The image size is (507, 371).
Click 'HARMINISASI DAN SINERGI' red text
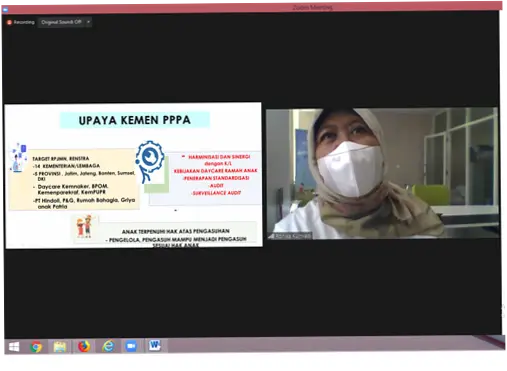[219, 157]
